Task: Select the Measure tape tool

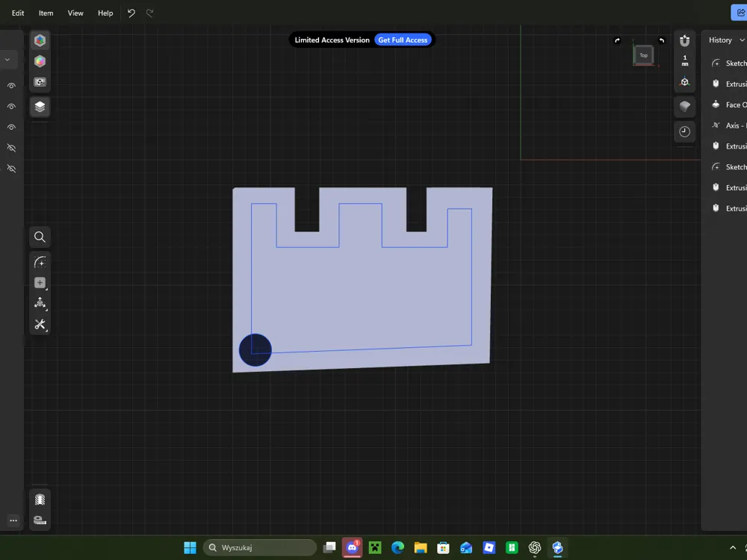Action: point(40,520)
